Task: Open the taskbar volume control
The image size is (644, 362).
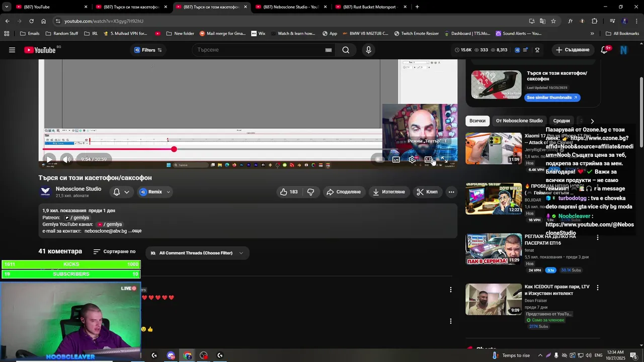Action: 588,355
